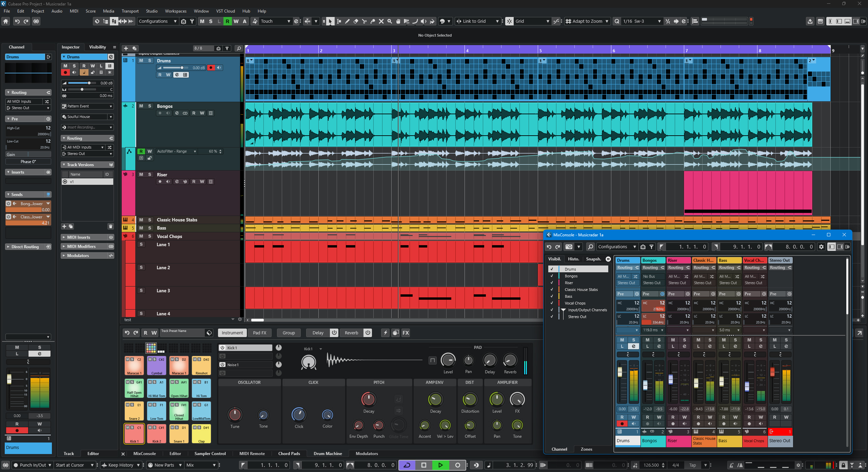The height and width of the screenshot is (472, 868).
Task: Click the Export upload icon at top right
Action: point(810,21)
